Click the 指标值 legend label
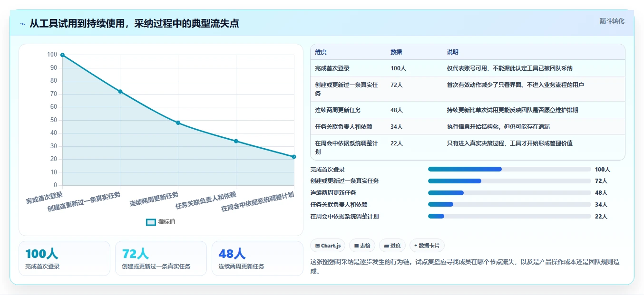The height and width of the screenshot is (295, 644). click(166, 222)
